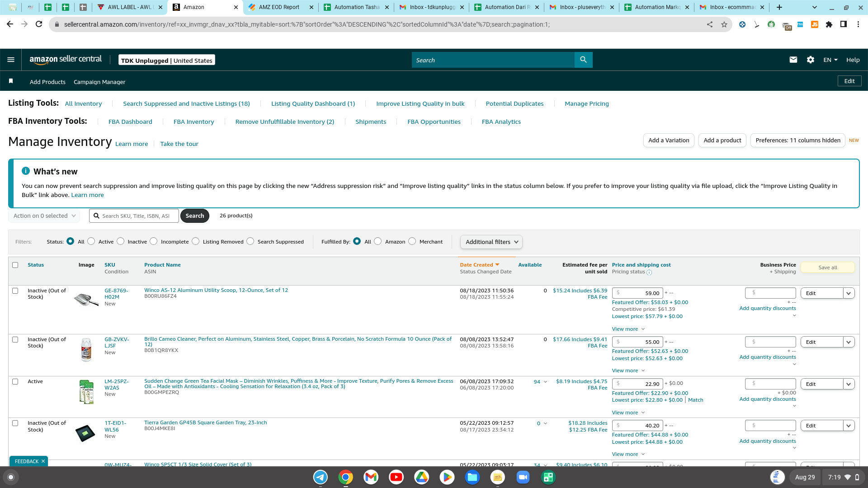
Task: Check the select-all products checkbox
Action: tap(15, 265)
